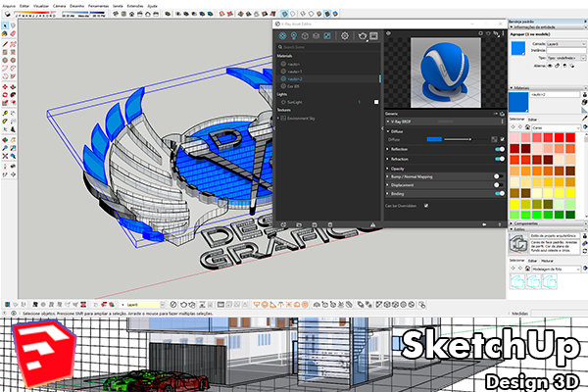Viewport: 588px width, 392px height.
Task: Show the V-Ray frame buffer window
Action: click(373, 36)
